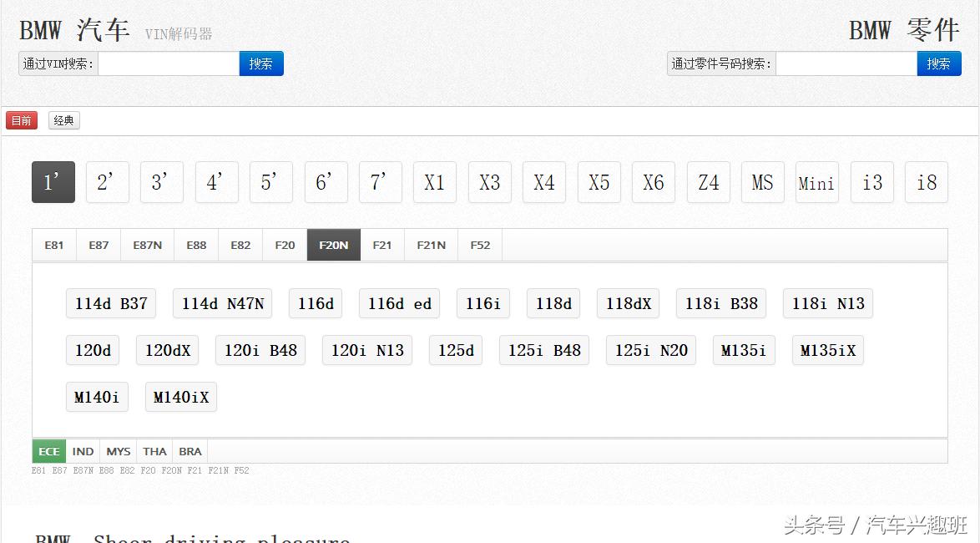
Task: Click the blue search button next to the VIN field
Action: tap(261, 63)
